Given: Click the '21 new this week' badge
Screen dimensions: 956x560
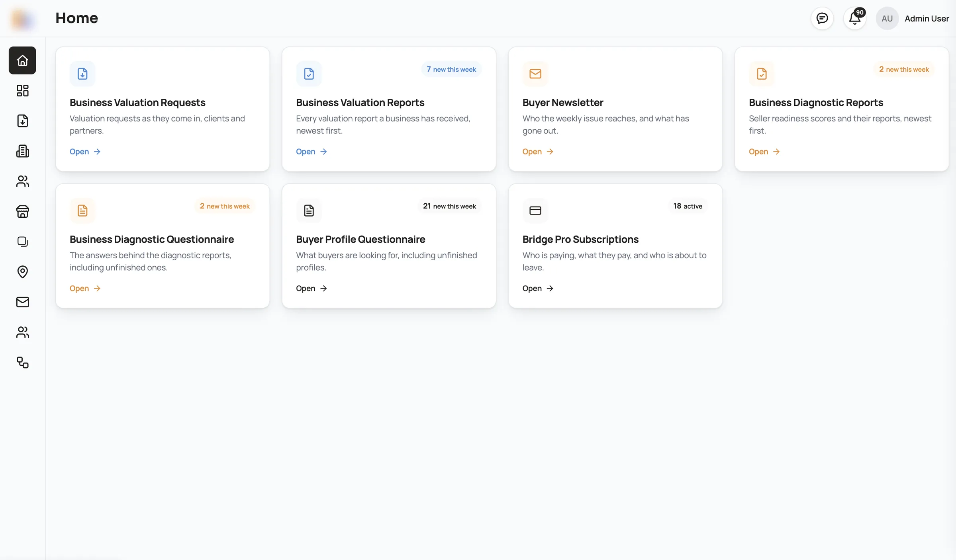Looking at the screenshot, I should click(449, 206).
